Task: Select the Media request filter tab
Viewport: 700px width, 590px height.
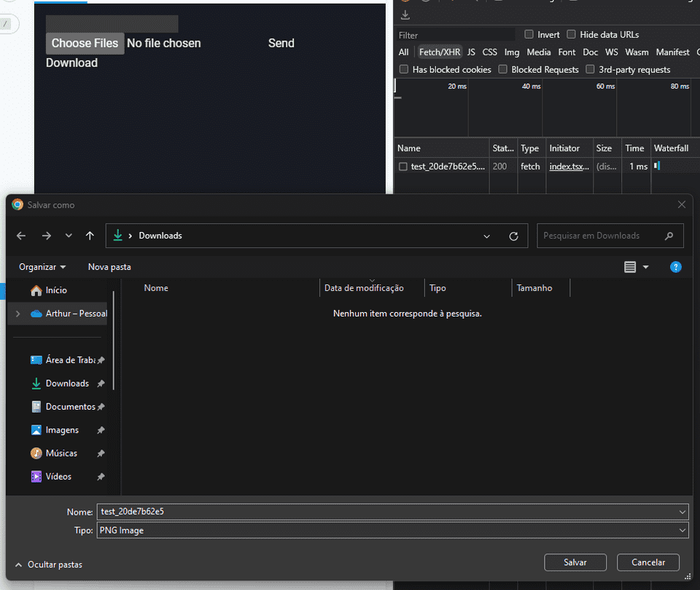Action: click(538, 52)
